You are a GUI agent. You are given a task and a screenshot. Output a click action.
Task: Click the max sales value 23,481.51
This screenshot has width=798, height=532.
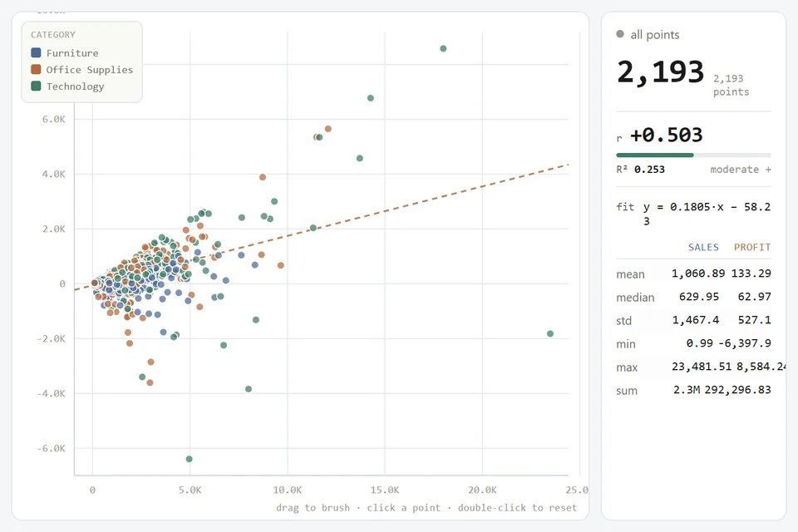coord(702,367)
